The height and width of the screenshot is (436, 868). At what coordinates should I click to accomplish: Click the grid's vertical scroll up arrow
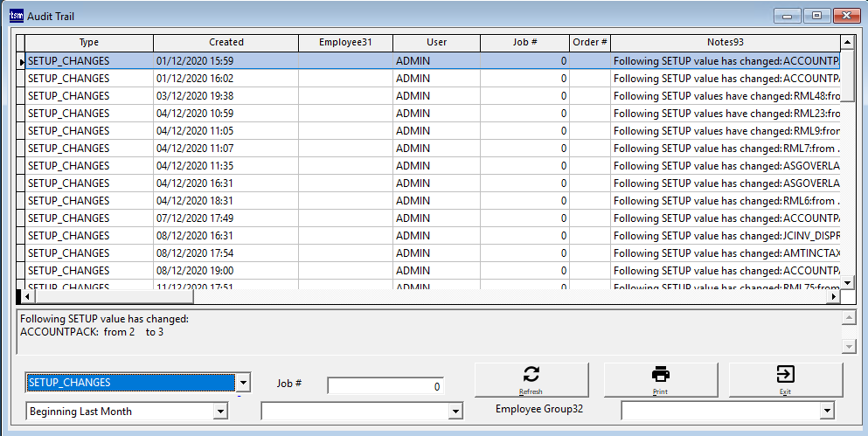846,42
